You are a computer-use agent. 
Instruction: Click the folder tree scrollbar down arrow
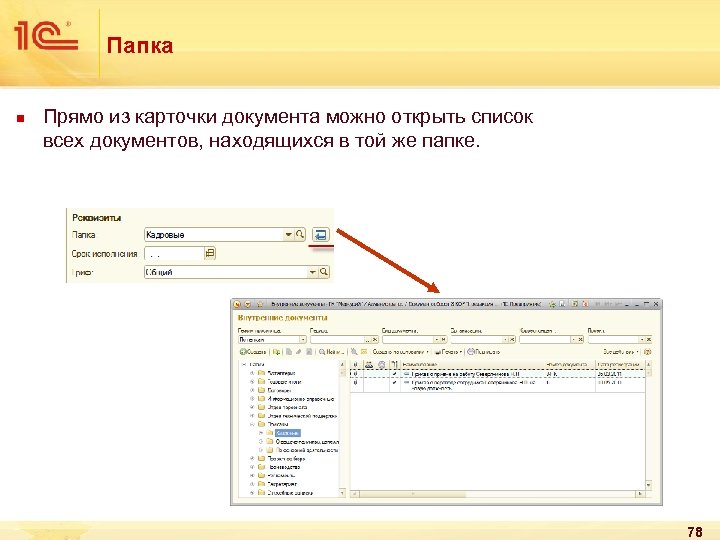point(342,493)
